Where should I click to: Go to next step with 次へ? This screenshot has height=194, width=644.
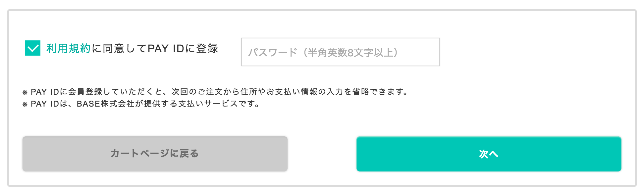point(489,154)
